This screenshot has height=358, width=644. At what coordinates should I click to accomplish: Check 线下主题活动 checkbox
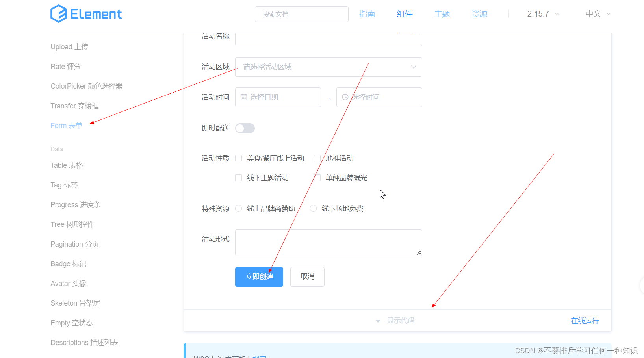click(x=238, y=178)
